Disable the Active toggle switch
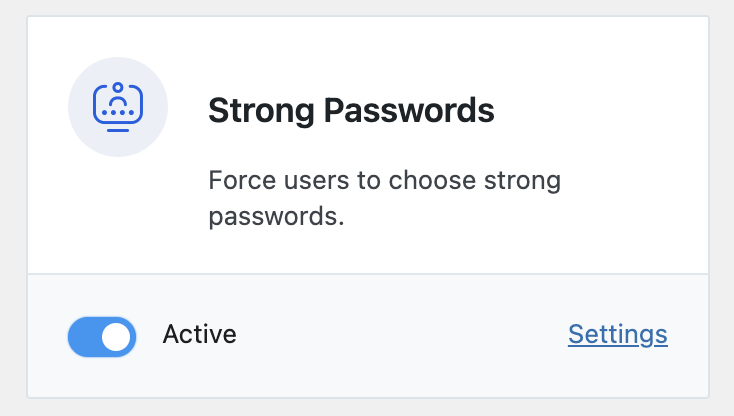This screenshot has width=734, height=416. click(102, 337)
